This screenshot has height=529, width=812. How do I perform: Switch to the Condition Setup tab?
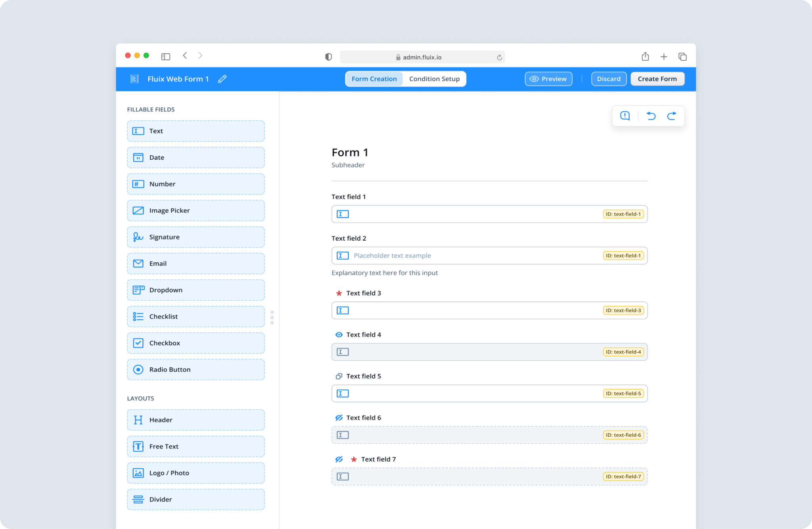pyautogui.click(x=434, y=78)
